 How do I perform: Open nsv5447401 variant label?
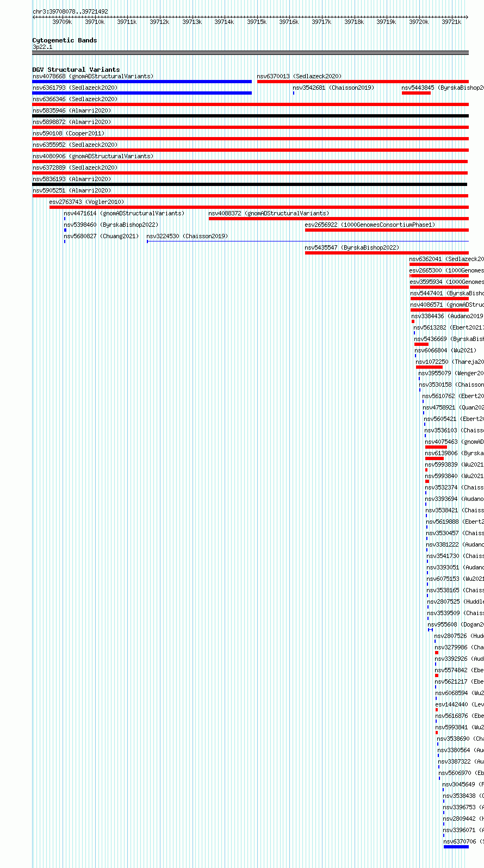click(447, 293)
